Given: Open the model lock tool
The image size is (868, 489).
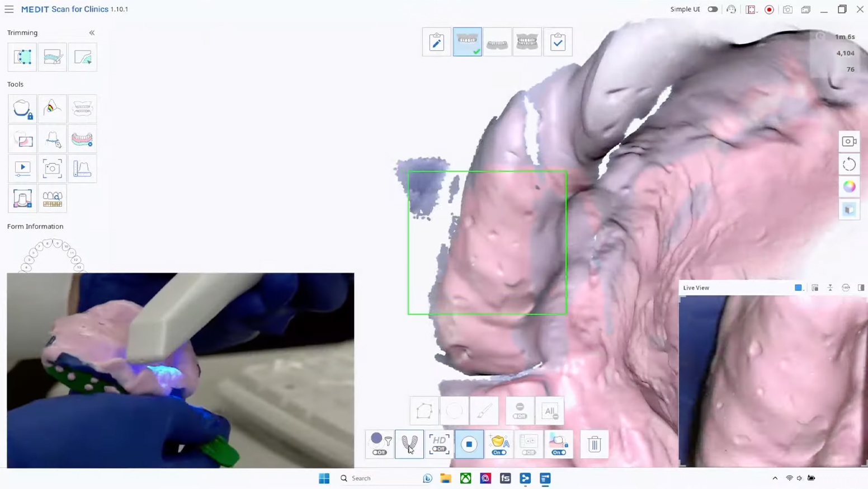Looking at the screenshot, I should 22,109.
